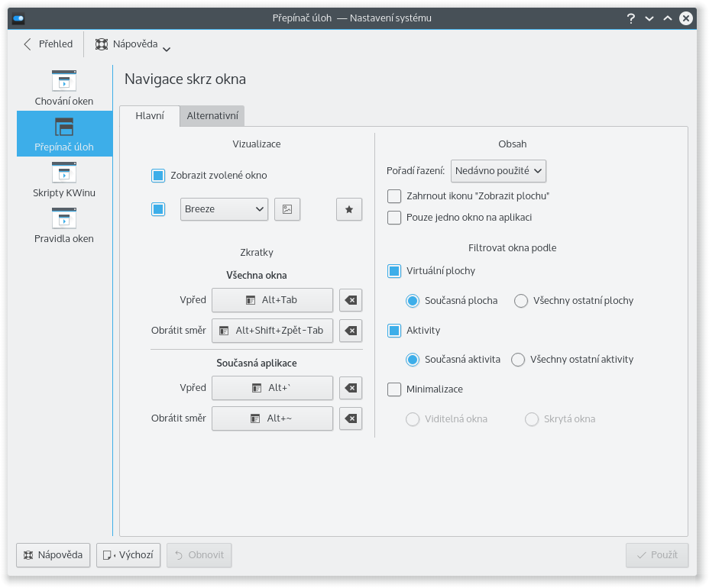Toggle Zobrazit zvolené okno checkbox

tap(158, 176)
